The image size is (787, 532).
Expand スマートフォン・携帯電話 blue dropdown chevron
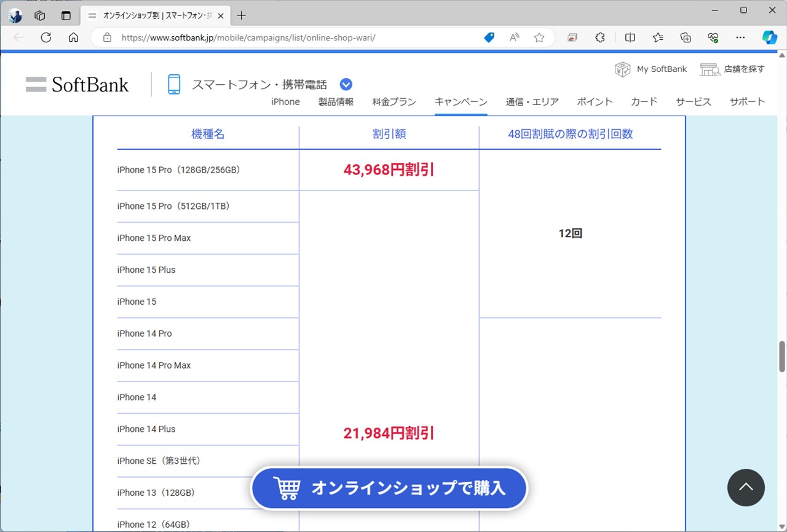[346, 84]
